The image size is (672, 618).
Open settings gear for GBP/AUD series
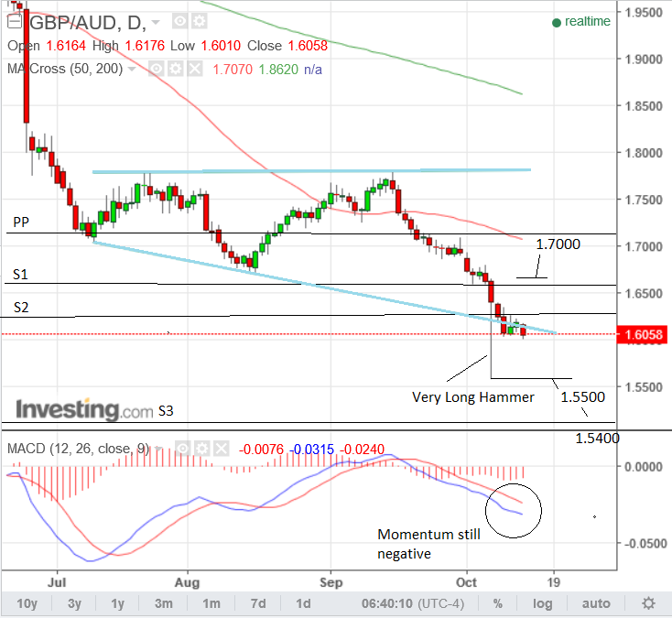click(x=199, y=21)
